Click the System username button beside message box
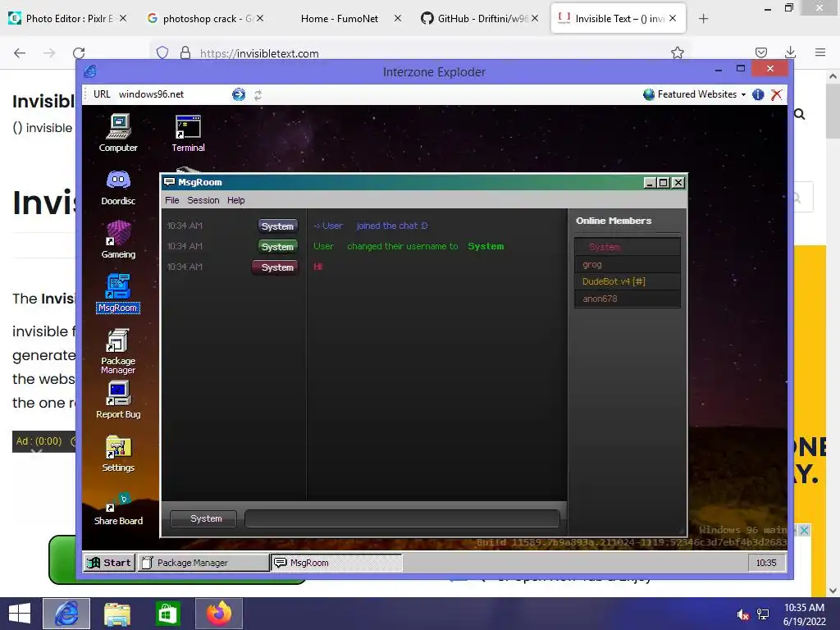840x630 pixels. pyautogui.click(x=203, y=518)
